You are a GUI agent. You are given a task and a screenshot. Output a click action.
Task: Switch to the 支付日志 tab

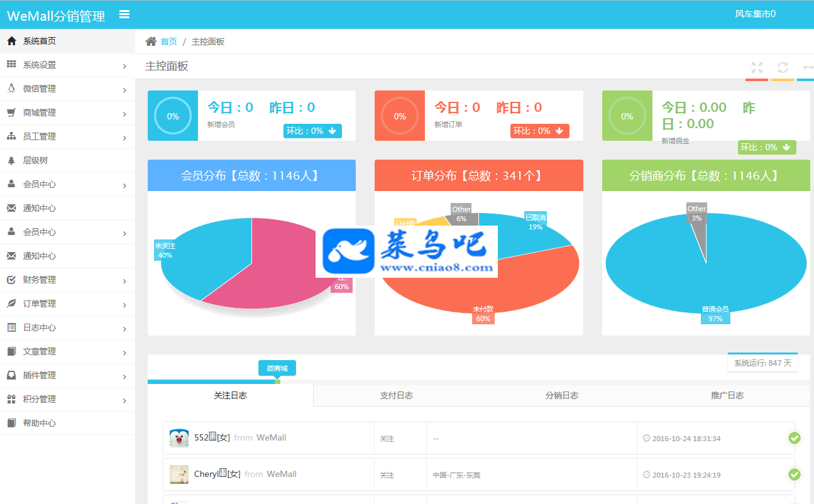(x=396, y=395)
